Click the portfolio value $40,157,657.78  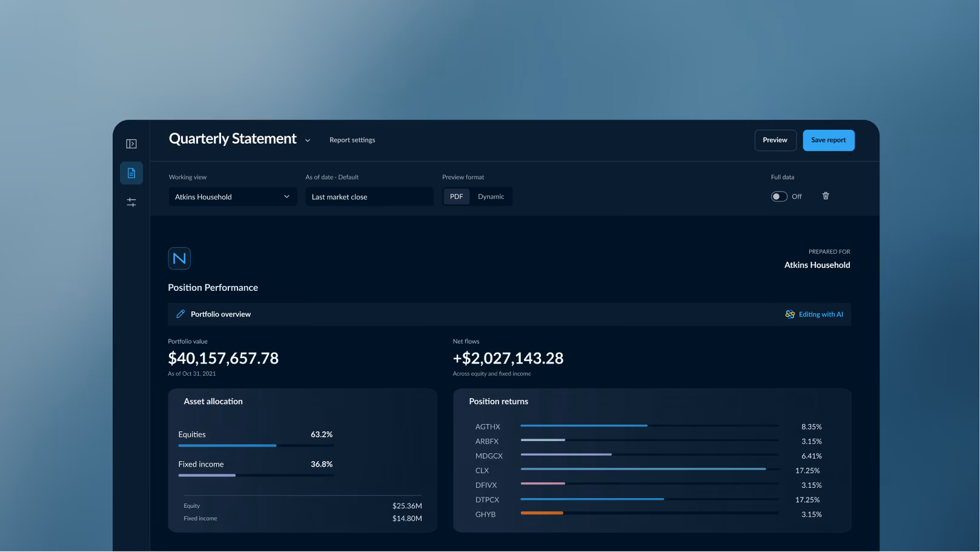tap(223, 358)
